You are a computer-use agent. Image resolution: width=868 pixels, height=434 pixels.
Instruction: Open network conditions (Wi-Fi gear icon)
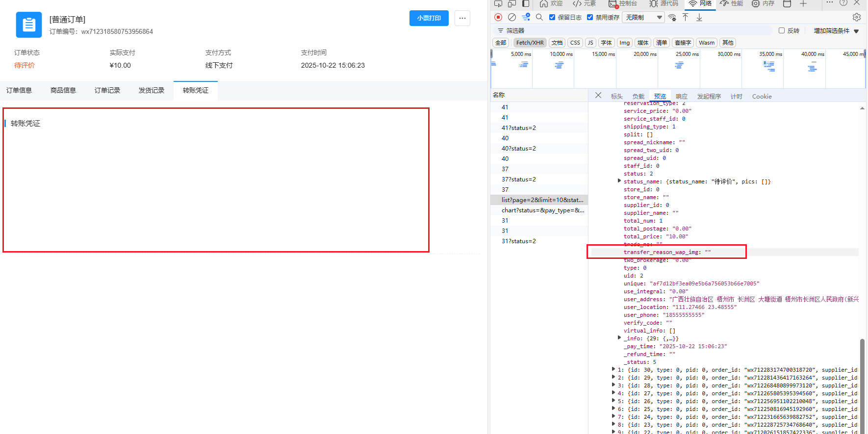pyautogui.click(x=672, y=18)
